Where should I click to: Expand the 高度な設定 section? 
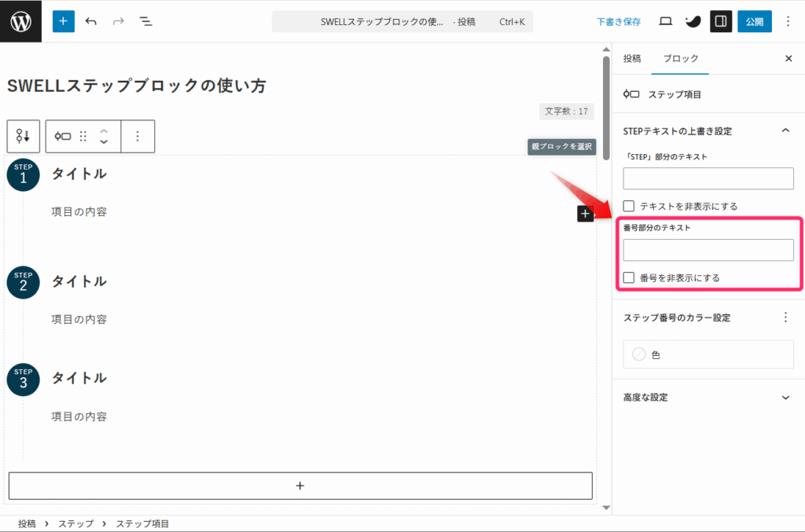785,398
